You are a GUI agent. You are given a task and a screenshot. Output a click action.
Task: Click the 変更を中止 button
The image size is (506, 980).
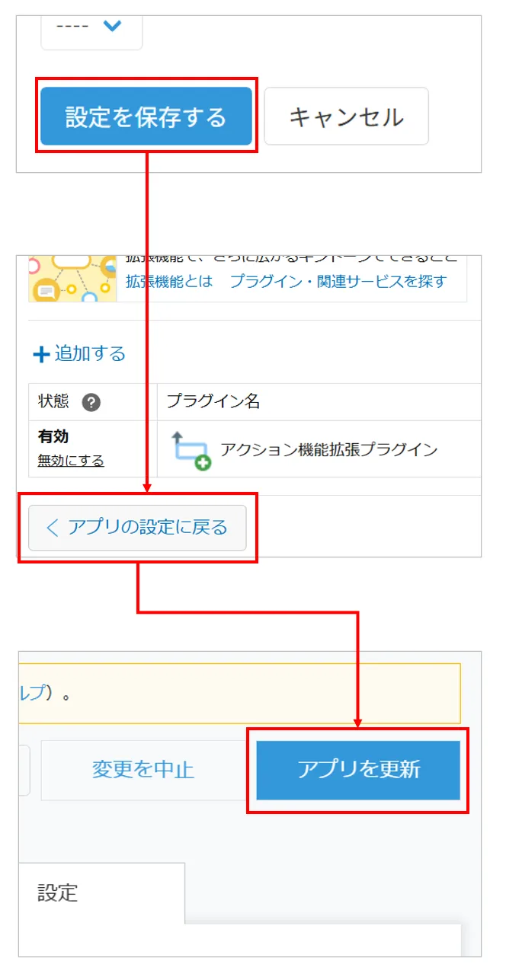(143, 769)
